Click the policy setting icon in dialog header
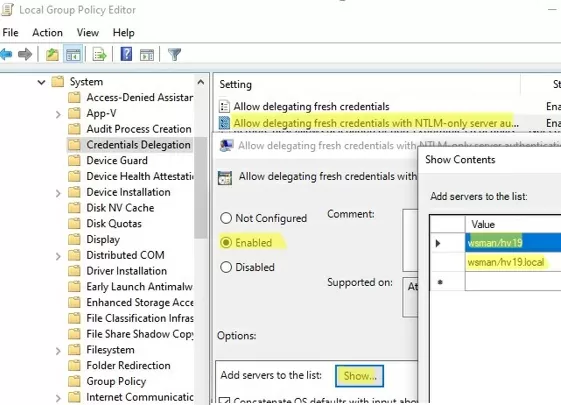Image resolution: width=561 pixels, height=405 pixels. (225, 177)
